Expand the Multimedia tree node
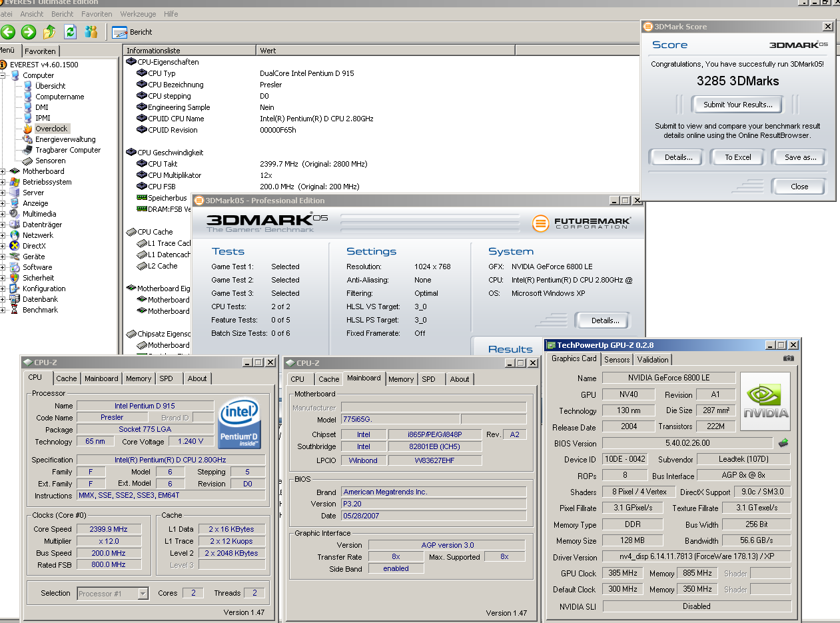This screenshot has height=623, width=840. coord(3,214)
